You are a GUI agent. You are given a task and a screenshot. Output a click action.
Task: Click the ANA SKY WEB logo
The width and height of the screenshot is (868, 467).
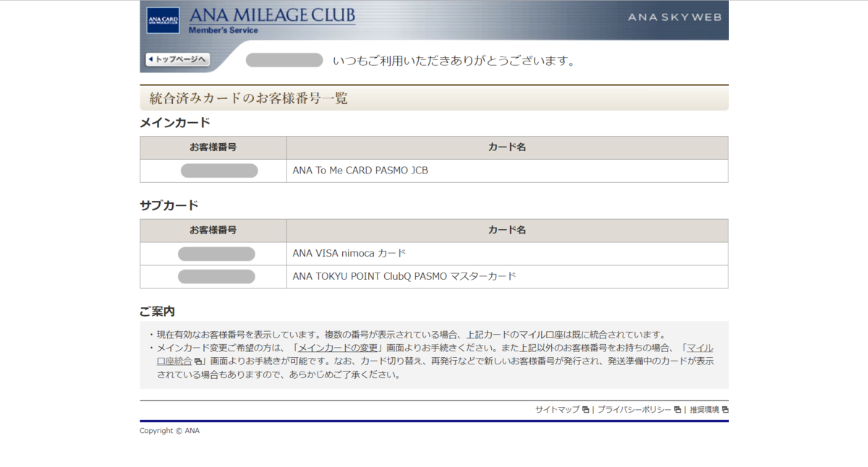[674, 17]
